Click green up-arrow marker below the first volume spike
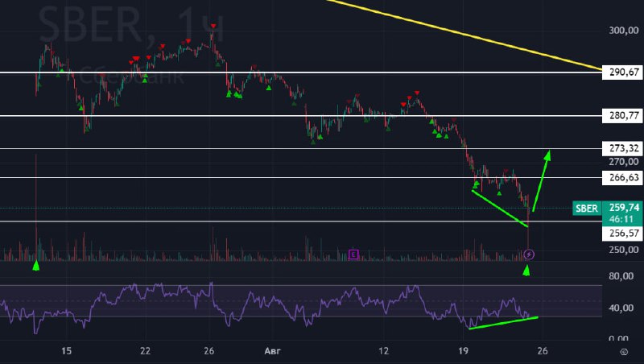 [36, 266]
